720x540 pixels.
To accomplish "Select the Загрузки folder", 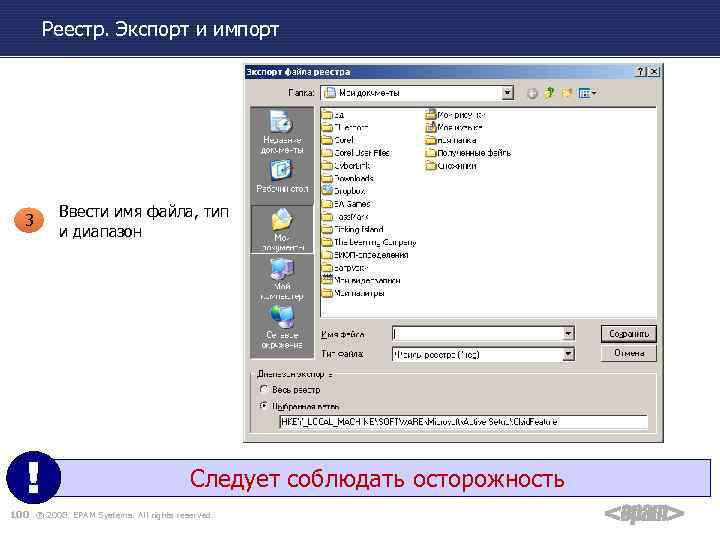I will pos(345,267).
